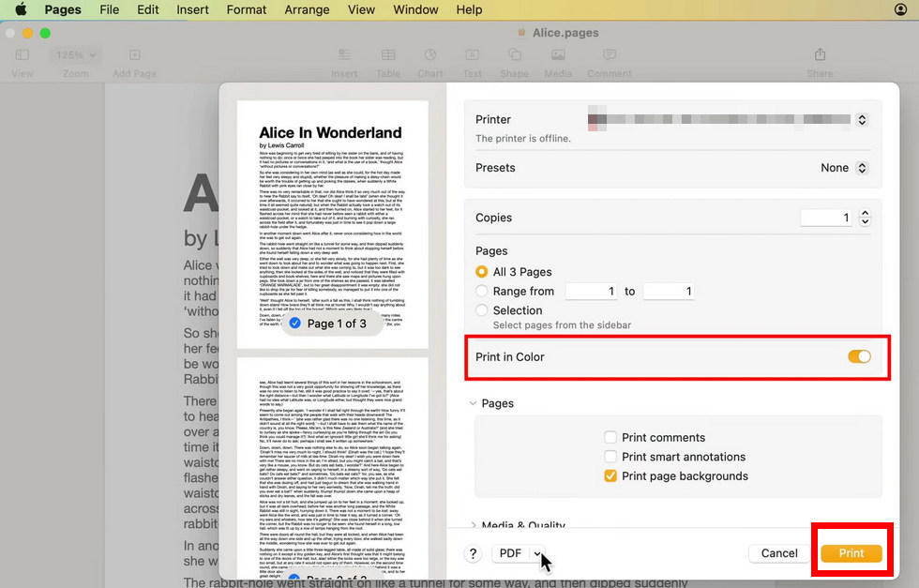The image size is (919, 588).
Task: Click the Share toolbar icon
Action: (x=820, y=54)
